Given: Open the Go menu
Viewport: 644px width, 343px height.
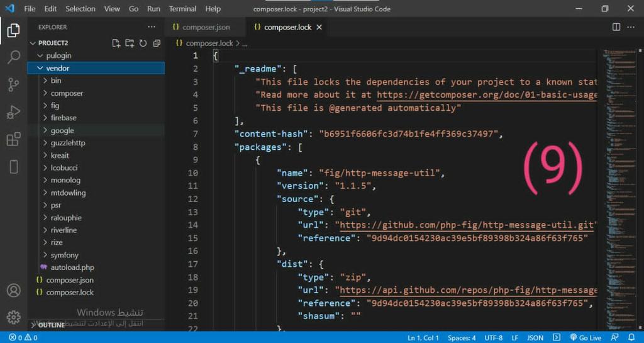Looking at the screenshot, I should pos(133,9).
